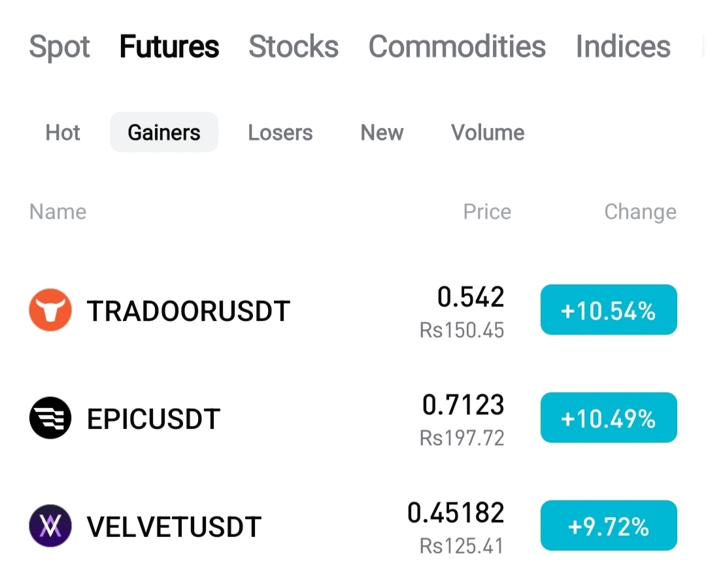The image size is (706, 588).
Task: Sort by Price column header
Action: coord(487,211)
